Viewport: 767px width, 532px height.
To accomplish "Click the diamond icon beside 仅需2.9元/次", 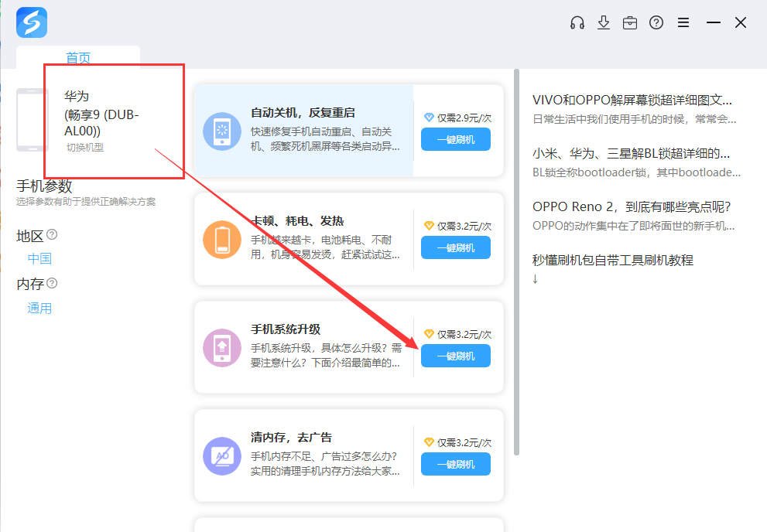I will tap(429, 118).
